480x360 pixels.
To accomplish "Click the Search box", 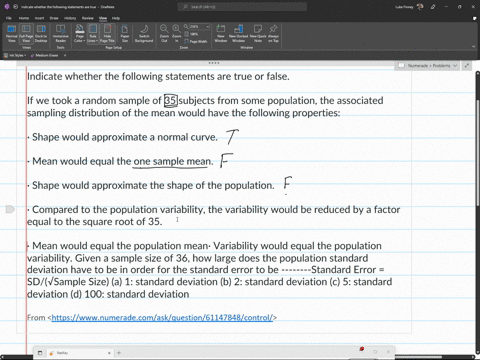I will (242, 7).
